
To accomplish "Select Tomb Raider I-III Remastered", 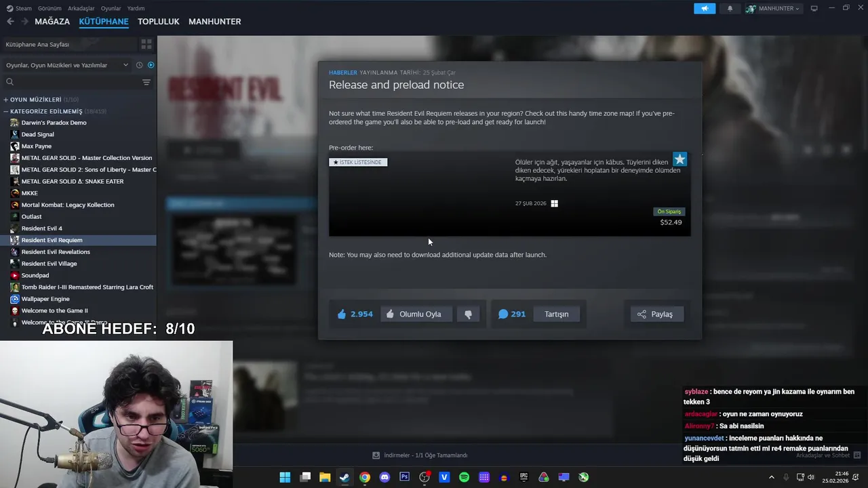I will pos(87,287).
